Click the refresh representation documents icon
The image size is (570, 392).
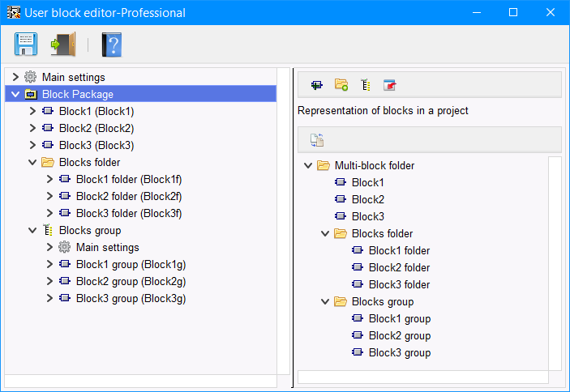(x=317, y=140)
